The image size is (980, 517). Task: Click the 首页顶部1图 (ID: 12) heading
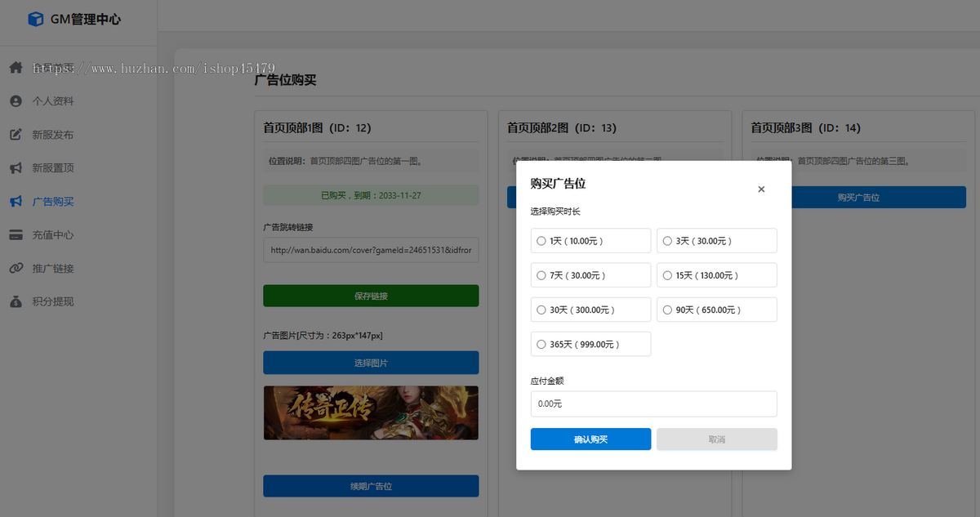click(317, 128)
